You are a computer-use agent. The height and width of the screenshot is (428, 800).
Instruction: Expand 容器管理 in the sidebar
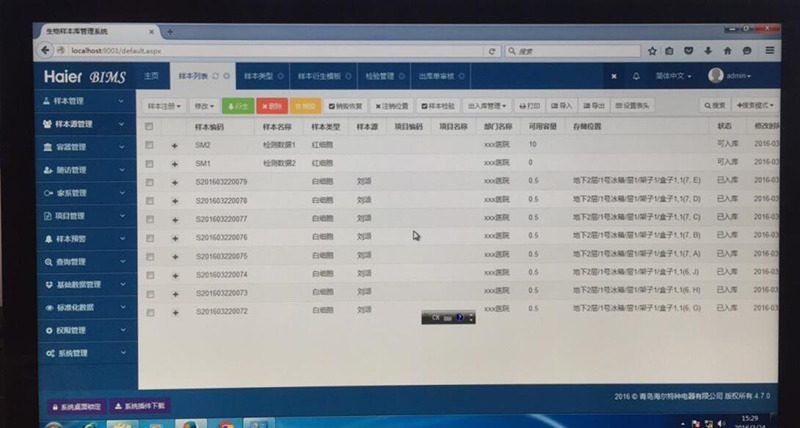84,147
